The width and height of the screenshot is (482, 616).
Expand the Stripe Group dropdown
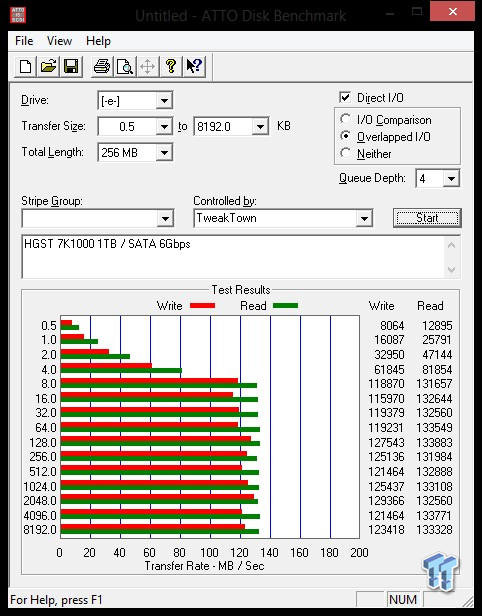tap(165, 218)
